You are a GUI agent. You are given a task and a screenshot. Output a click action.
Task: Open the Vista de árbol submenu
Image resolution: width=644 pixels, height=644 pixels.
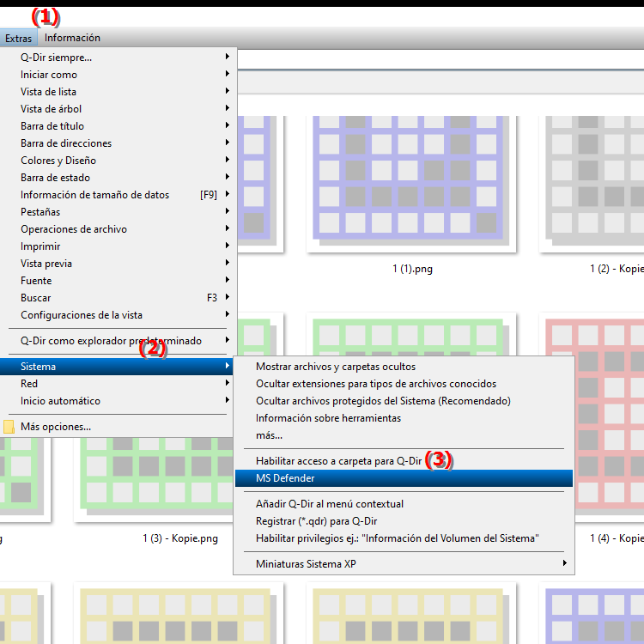118,109
